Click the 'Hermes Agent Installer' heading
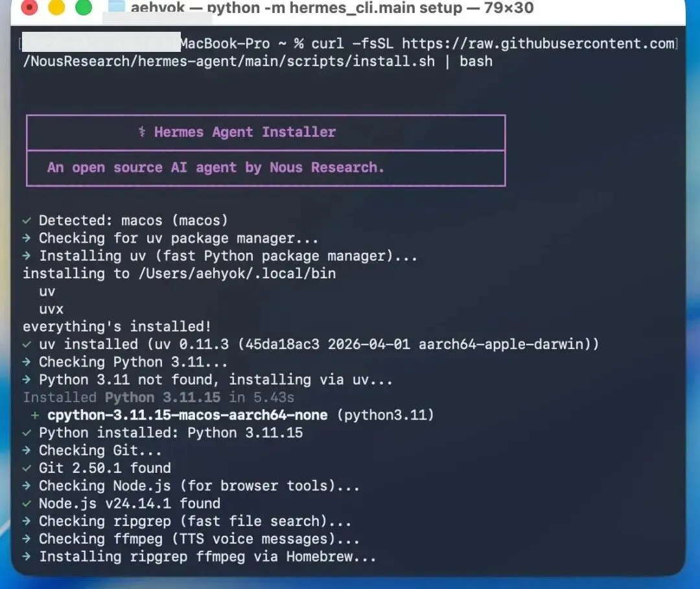The width and height of the screenshot is (700, 589). 244,132
